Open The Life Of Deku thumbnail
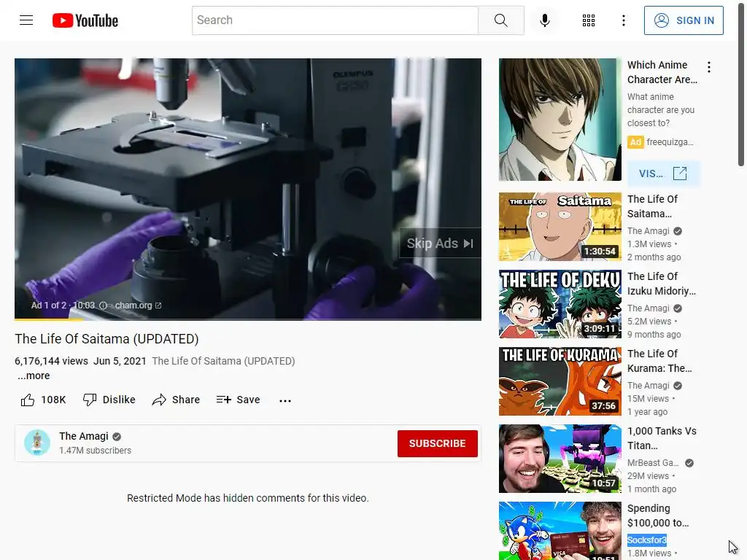747x560 pixels. 560,304
